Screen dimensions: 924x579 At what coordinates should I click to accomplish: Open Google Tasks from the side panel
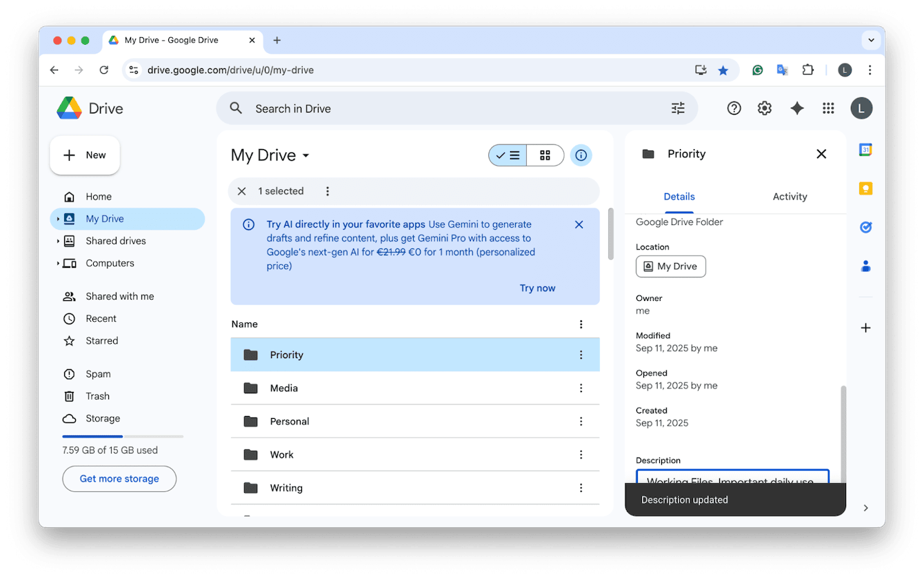[865, 226]
